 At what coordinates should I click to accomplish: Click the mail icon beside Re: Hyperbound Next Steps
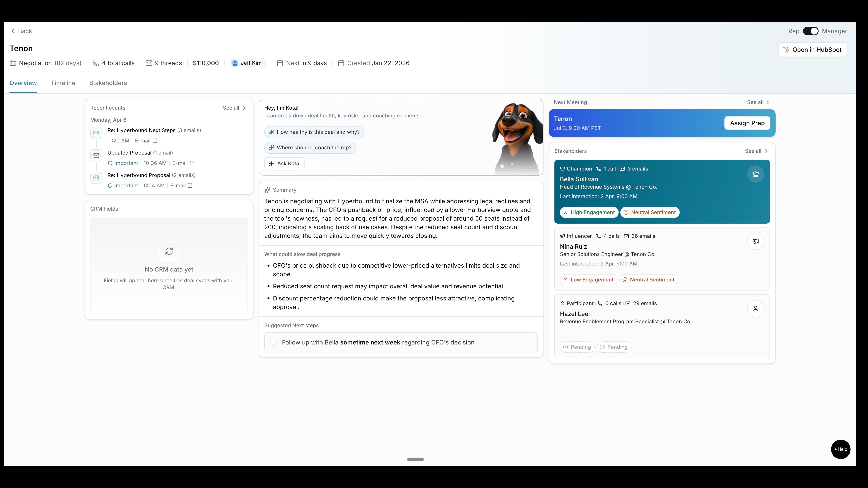pos(96,133)
